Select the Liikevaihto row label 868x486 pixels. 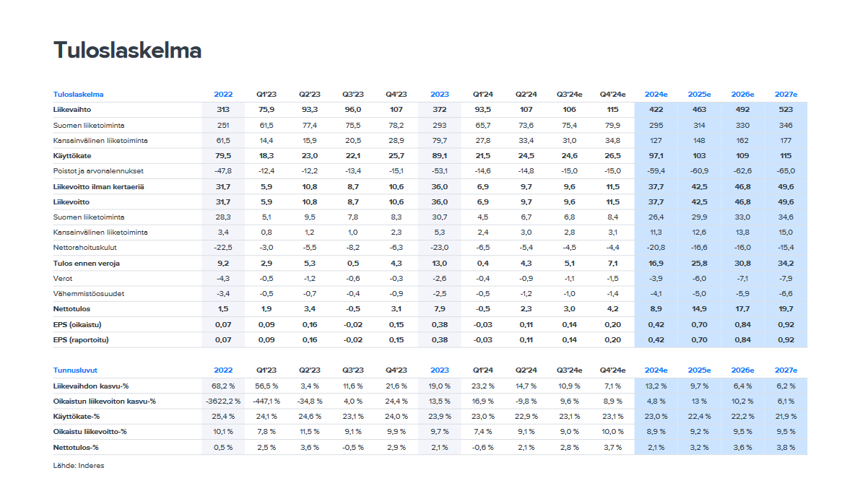click(71, 110)
